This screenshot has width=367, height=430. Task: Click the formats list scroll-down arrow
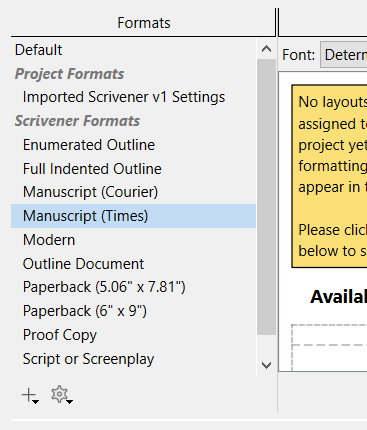pyautogui.click(x=266, y=365)
